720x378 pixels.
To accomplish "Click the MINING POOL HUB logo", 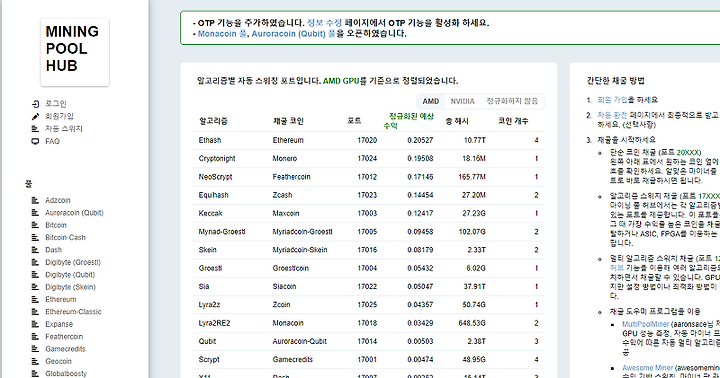I will pos(74,52).
